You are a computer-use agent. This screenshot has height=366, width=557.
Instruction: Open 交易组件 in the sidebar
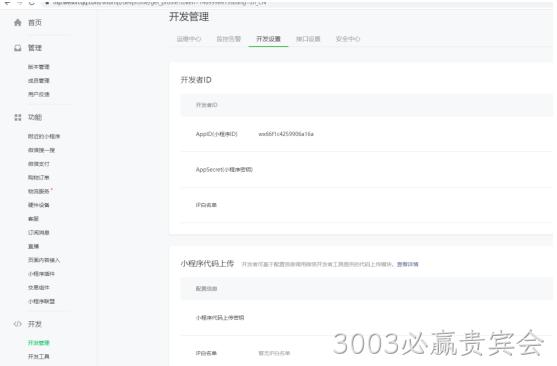(39, 287)
